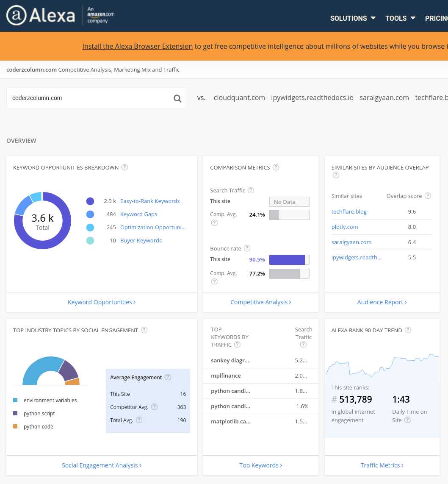Open help icon beside Top Industry Topics heading
The image size is (448, 484).
[x=144, y=330]
